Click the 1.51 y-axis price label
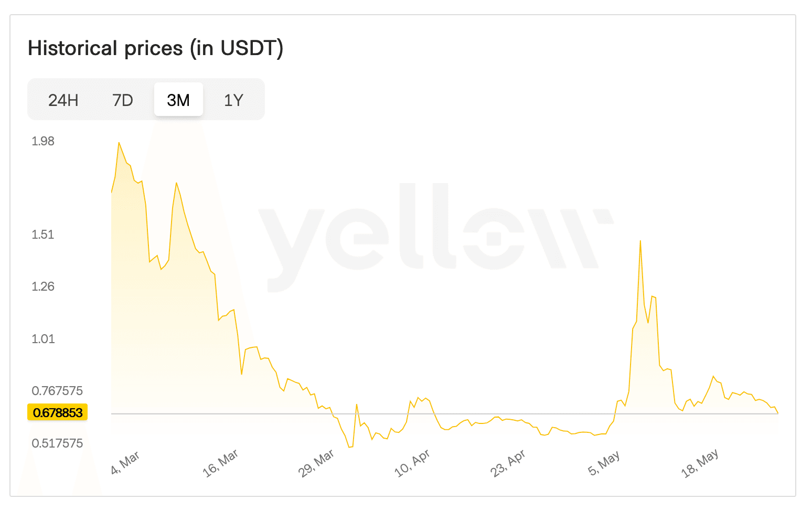This screenshot has width=812, height=510. tap(43, 235)
